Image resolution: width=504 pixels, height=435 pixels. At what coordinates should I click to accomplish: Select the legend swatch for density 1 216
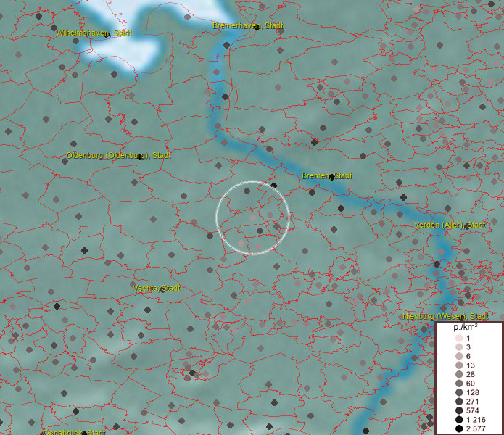point(459,420)
